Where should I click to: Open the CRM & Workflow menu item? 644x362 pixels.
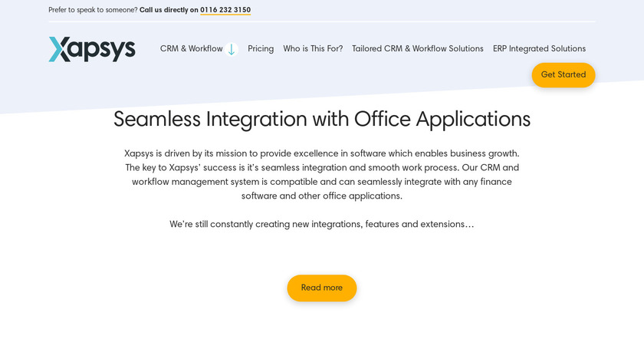tap(192, 48)
